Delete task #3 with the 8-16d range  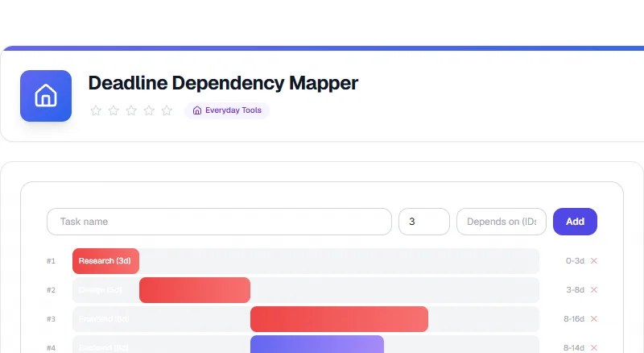click(x=594, y=319)
